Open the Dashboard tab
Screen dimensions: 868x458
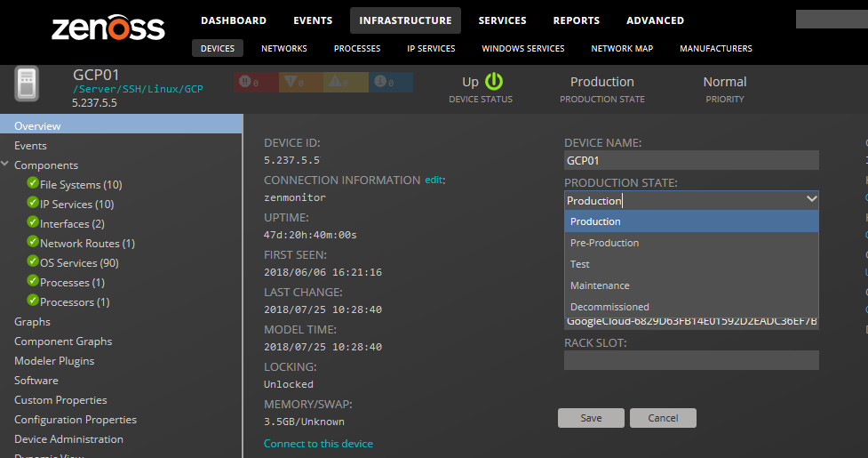234,20
